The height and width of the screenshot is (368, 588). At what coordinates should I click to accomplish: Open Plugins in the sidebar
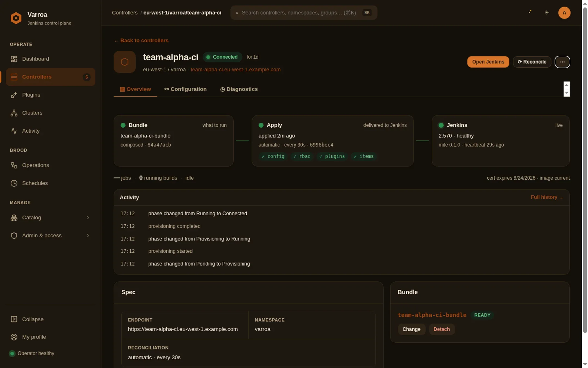50,95
